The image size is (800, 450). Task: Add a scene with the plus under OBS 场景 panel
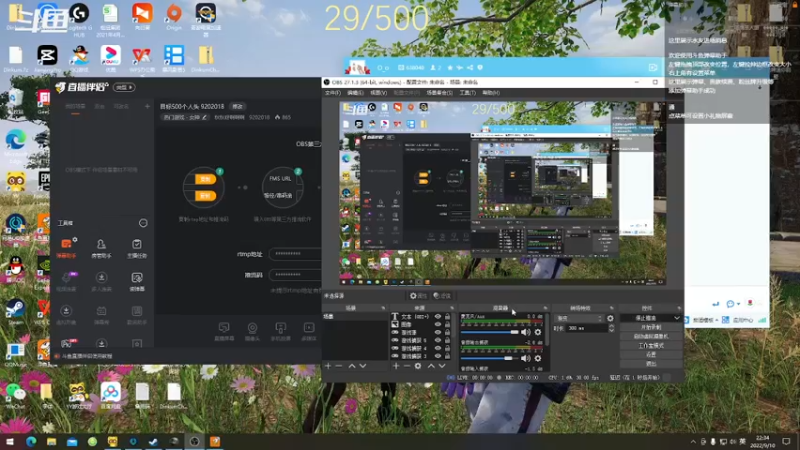point(328,366)
